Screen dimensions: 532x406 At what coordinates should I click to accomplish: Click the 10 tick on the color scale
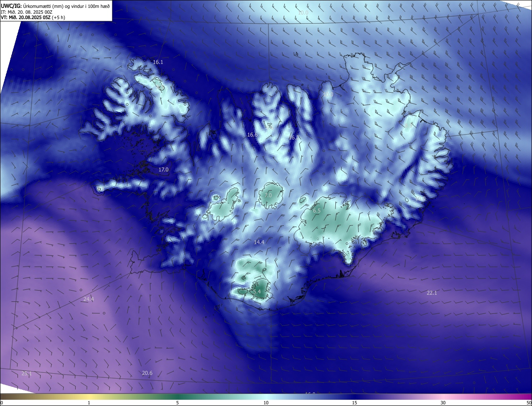(266, 403)
